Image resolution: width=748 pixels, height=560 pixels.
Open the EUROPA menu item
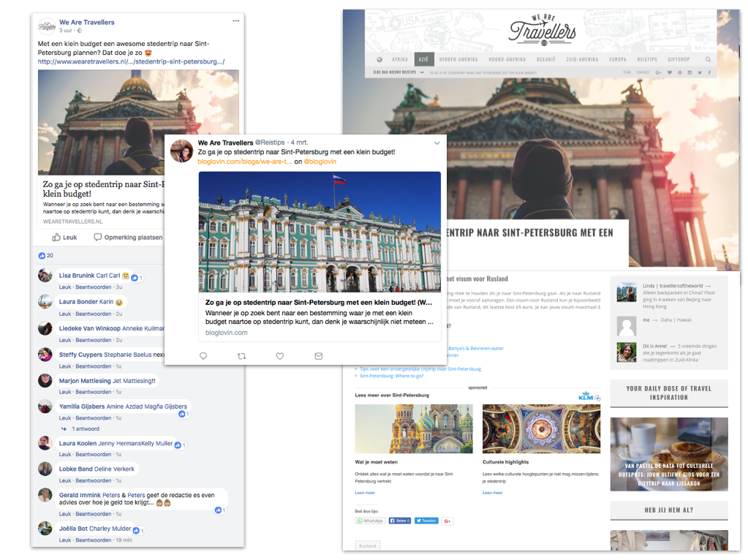[x=618, y=60]
